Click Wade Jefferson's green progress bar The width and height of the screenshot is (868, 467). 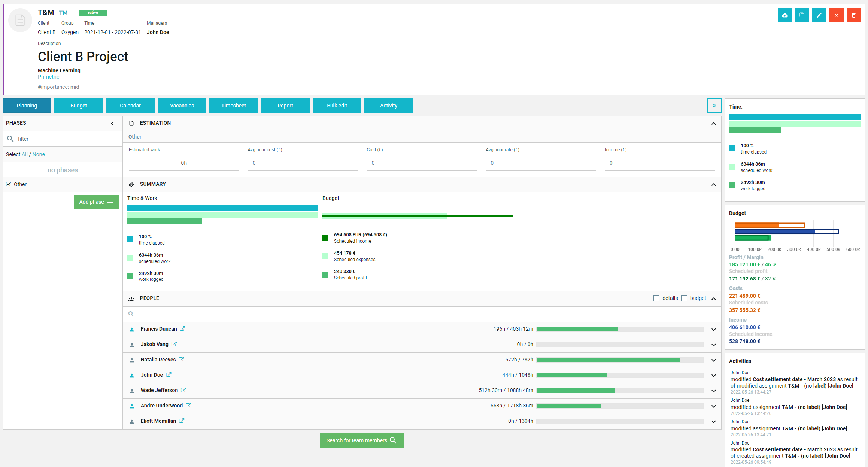(x=576, y=390)
